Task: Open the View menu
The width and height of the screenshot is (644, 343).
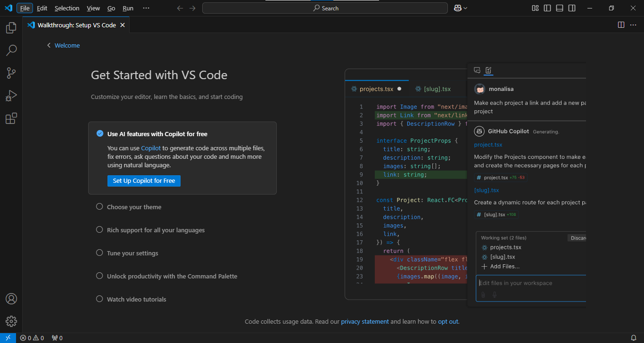Action: 93,8
